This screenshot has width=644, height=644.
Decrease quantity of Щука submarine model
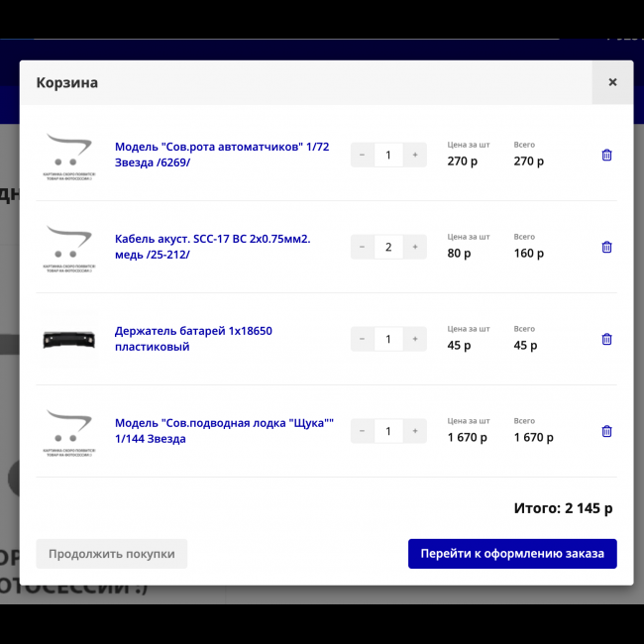point(362,431)
